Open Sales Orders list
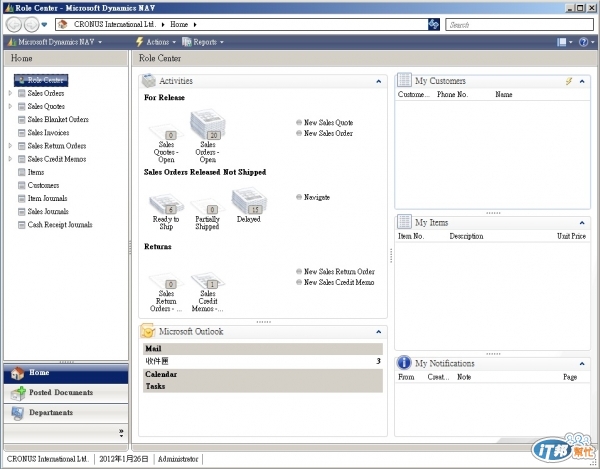600x469 pixels. (46, 93)
